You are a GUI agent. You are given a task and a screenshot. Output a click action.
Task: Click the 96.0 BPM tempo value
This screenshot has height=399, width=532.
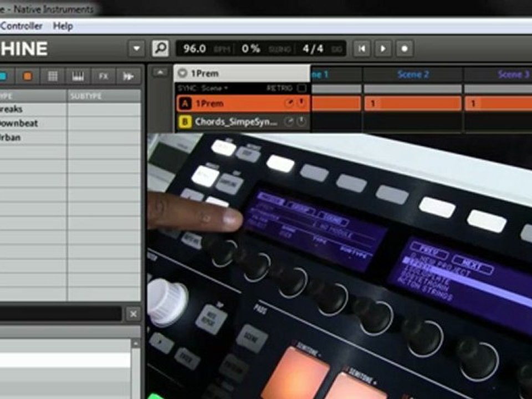(x=195, y=49)
